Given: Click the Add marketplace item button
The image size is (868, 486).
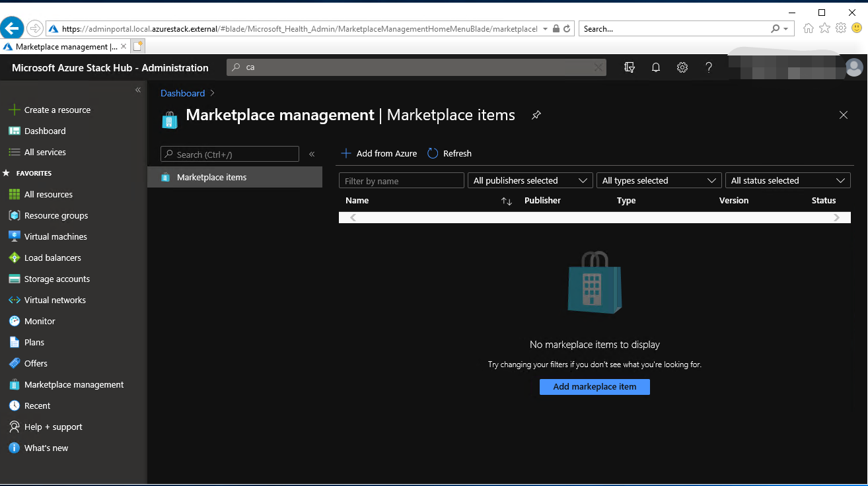Looking at the screenshot, I should click(x=595, y=387).
